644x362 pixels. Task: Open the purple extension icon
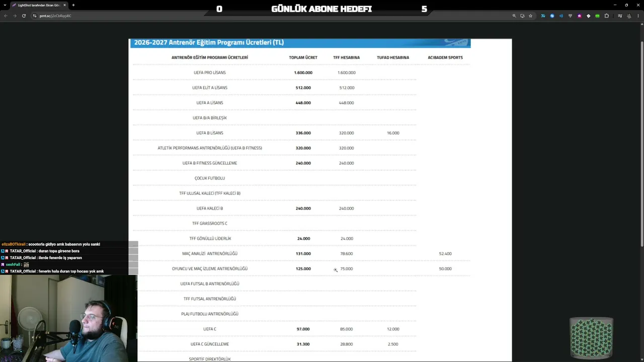(x=579, y=16)
